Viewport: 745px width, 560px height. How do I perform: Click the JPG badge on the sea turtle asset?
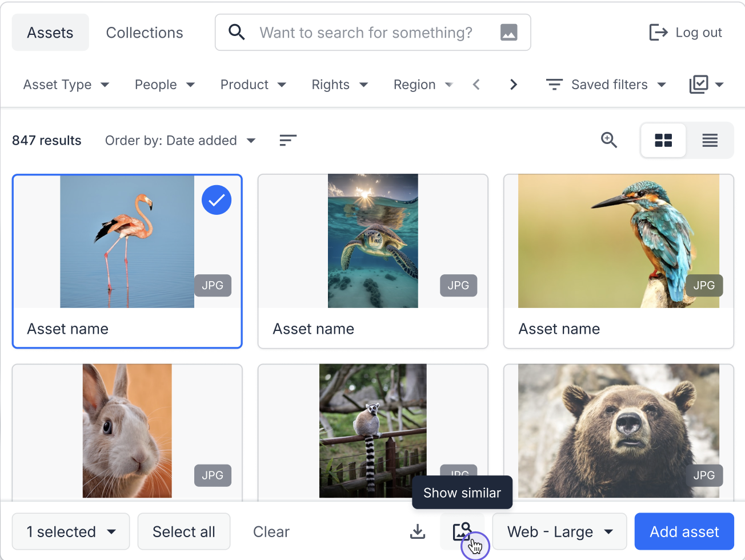click(x=458, y=285)
